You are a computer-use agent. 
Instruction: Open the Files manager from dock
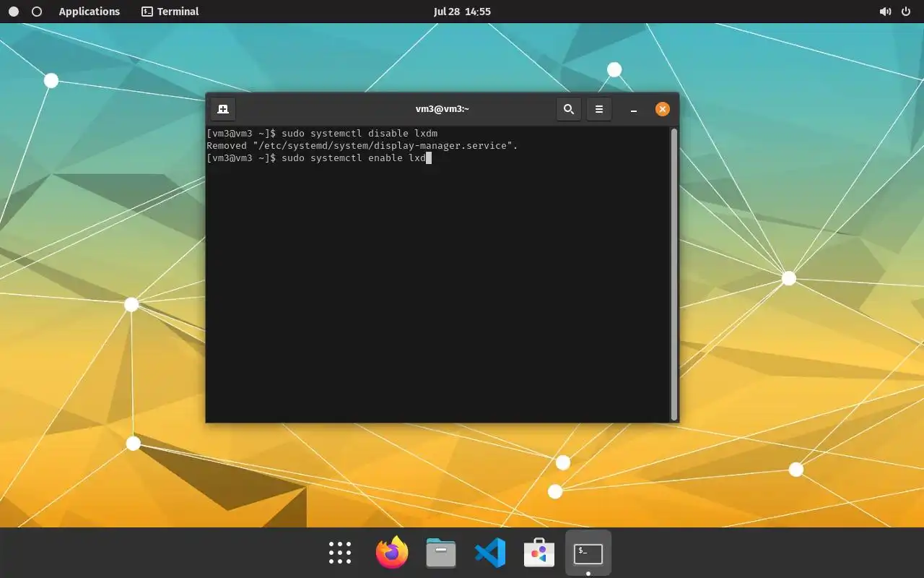coord(441,553)
